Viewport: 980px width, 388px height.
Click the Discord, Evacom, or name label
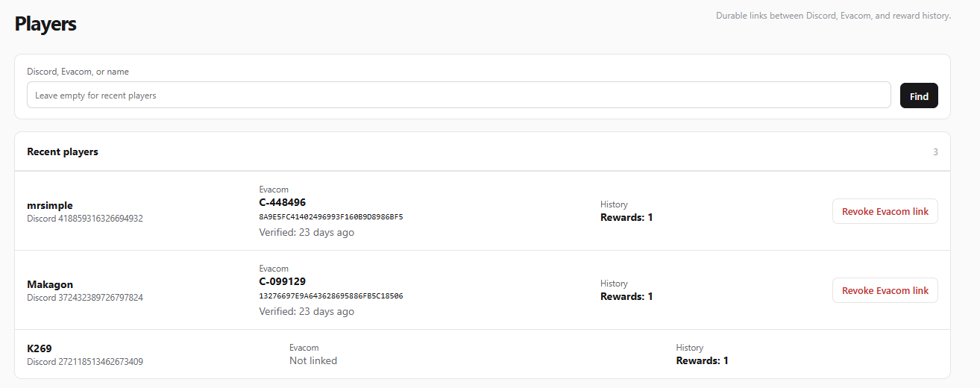point(78,72)
